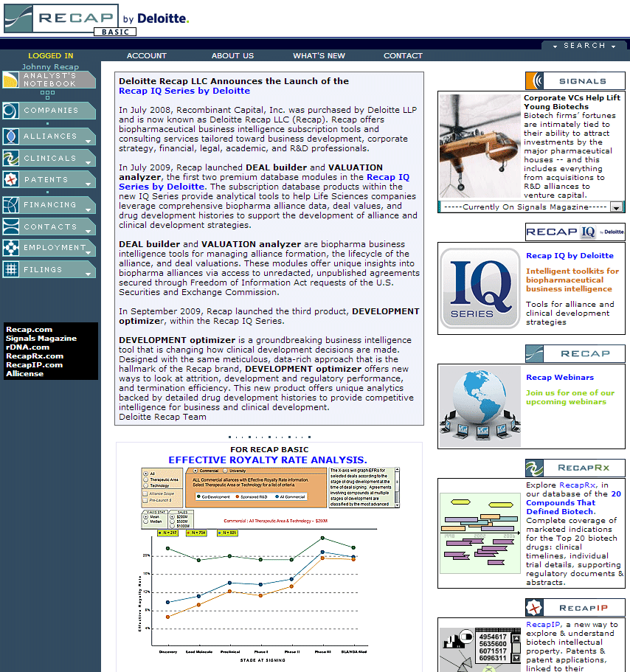
Task: Open the What's New menu item
Action: tap(319, 56)
